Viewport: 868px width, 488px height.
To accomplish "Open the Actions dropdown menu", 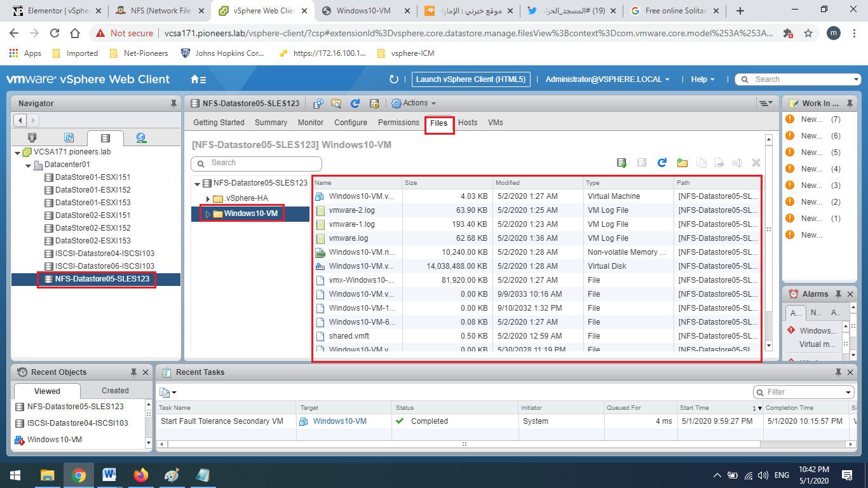I will tap(414, 103).
